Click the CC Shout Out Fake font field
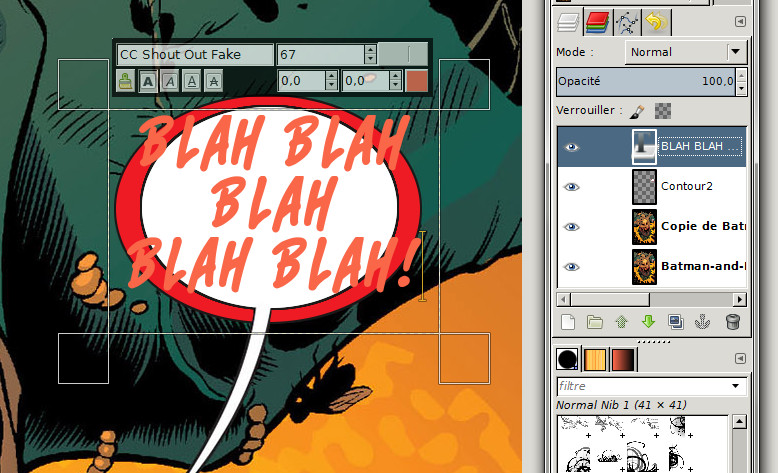 click(x=195, y=55)
